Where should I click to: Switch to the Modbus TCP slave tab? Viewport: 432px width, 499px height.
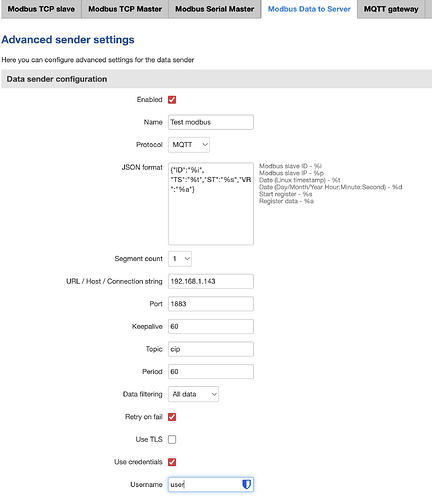[x=41, y=9]
